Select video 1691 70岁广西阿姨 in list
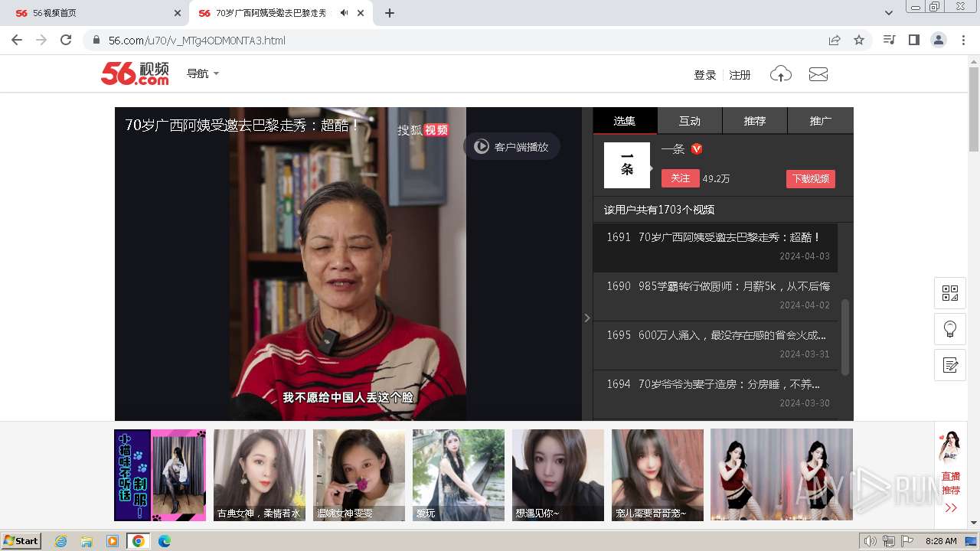980x551 pixels. click(715, 246)
